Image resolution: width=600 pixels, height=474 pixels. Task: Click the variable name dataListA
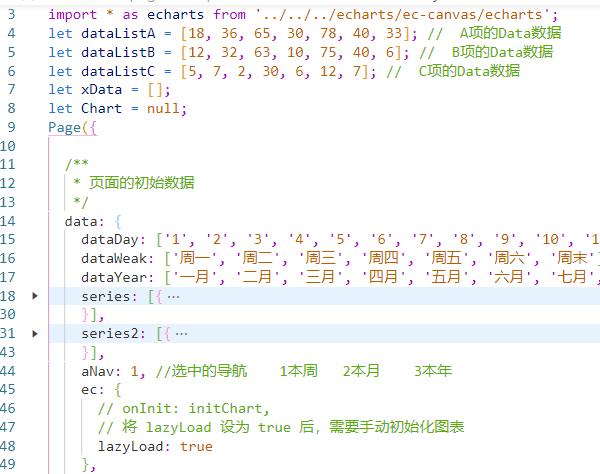tap(118, 33)
